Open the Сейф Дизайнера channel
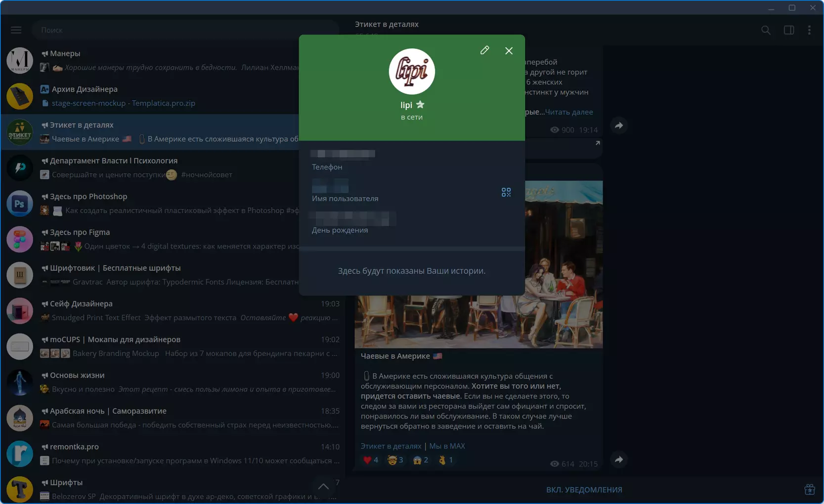 (x=172, y=310)
